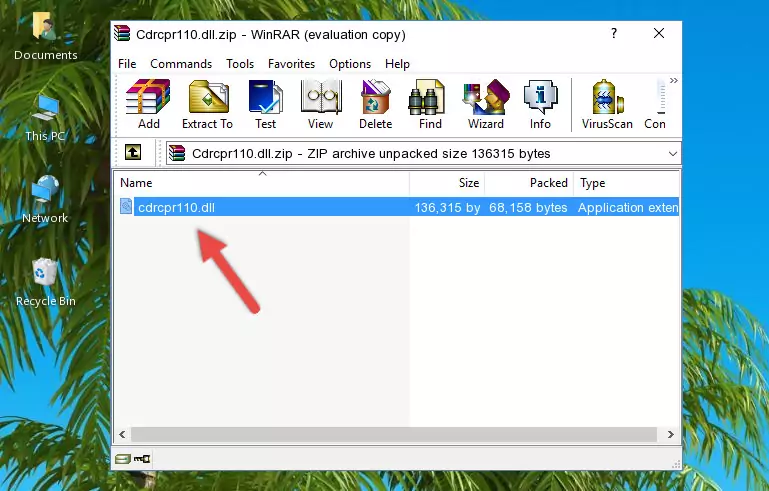
Task: Click the archive icon in the path field
Action: [x=177, y=153]
